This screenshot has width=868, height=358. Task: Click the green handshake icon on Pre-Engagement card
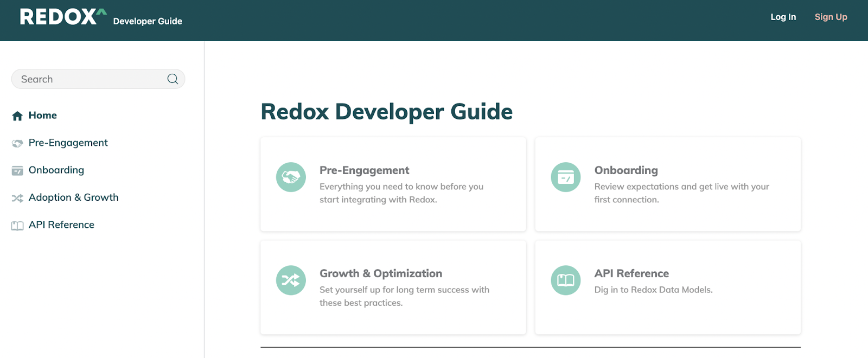(291, 177)
